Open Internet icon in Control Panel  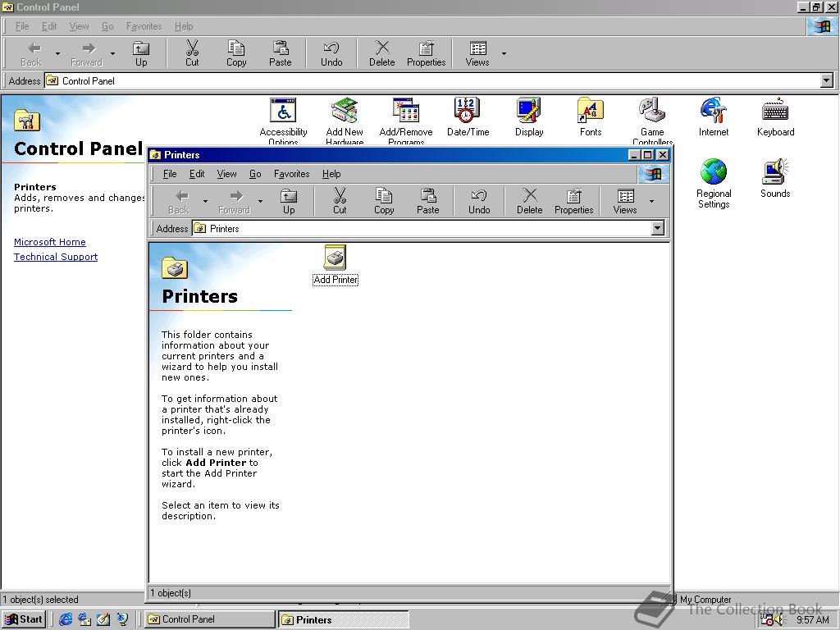click(x=714, y=117)
